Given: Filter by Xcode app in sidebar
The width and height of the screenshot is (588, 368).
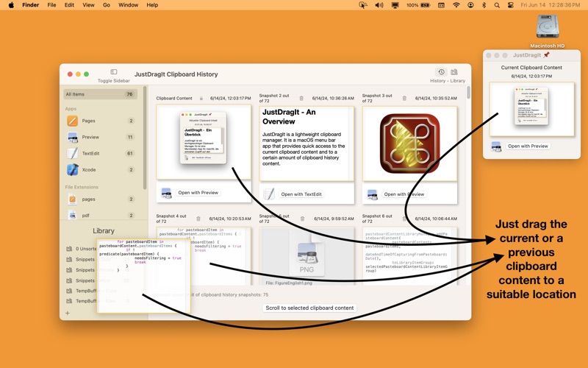Looking at the screenshot, I should tap(100, 170).
